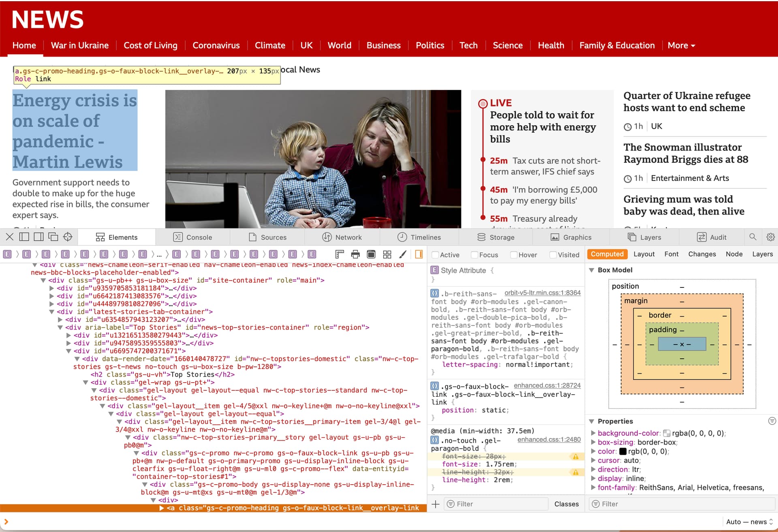778x532 pixels.
Task: Expand the cursor computed property
Action: click(593, 460)
